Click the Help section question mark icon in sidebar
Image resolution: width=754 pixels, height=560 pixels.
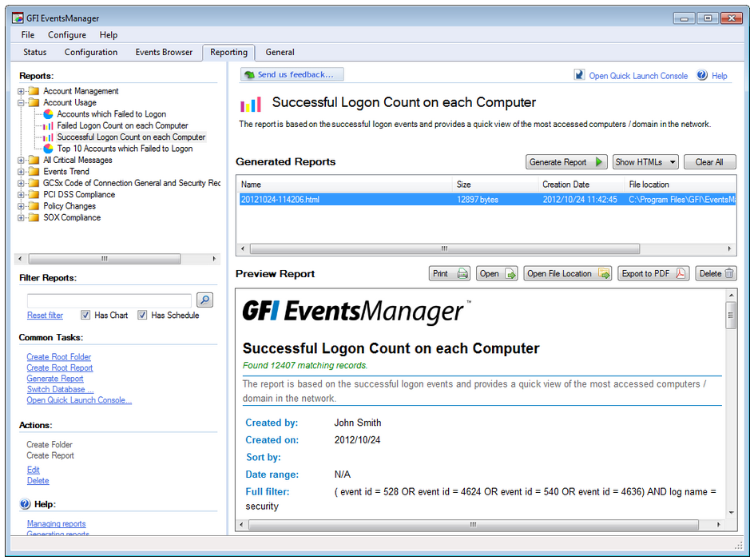[x=25, y=504]
